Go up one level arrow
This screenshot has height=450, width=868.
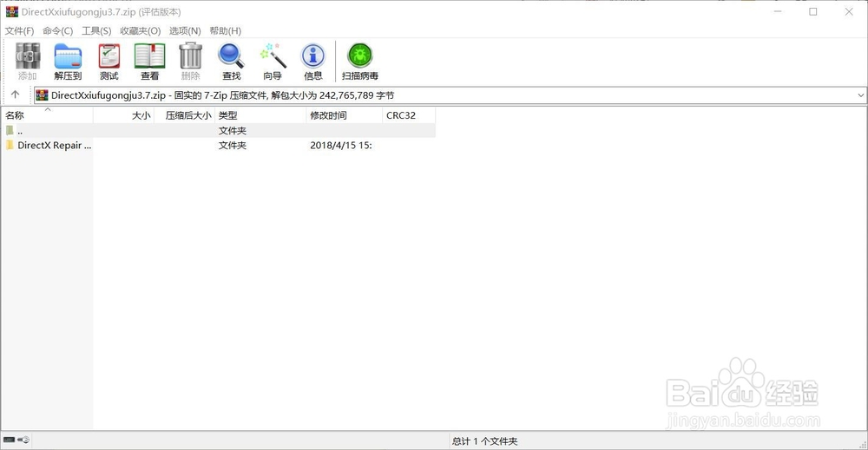tap(15, 95)
